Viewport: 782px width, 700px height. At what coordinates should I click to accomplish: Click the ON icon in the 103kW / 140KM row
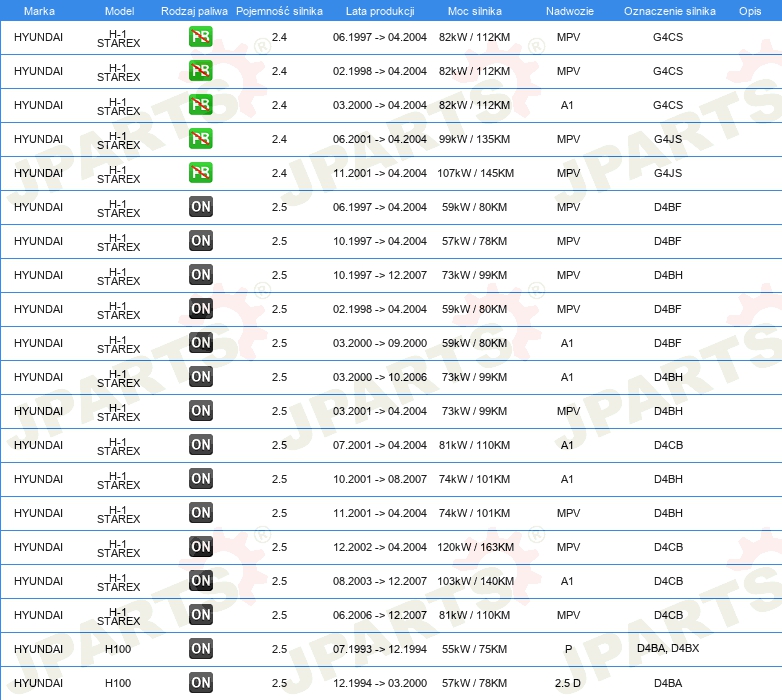pos(200,580)
